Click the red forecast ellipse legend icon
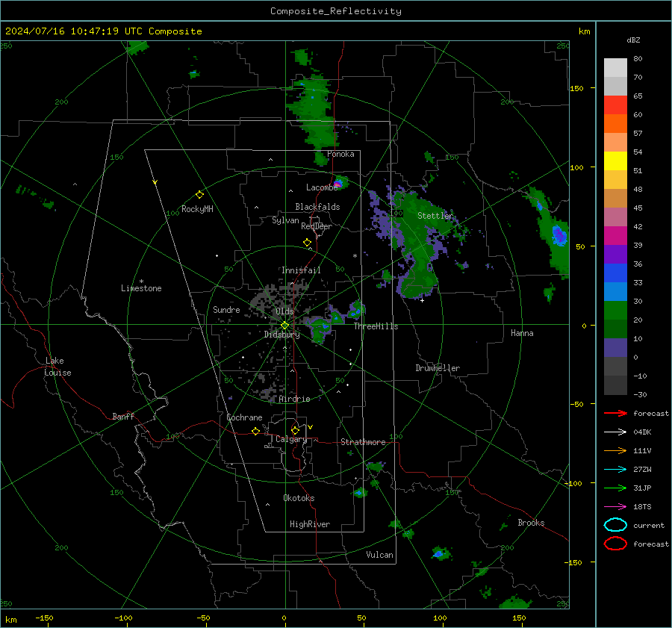 (x=615, y=544)
